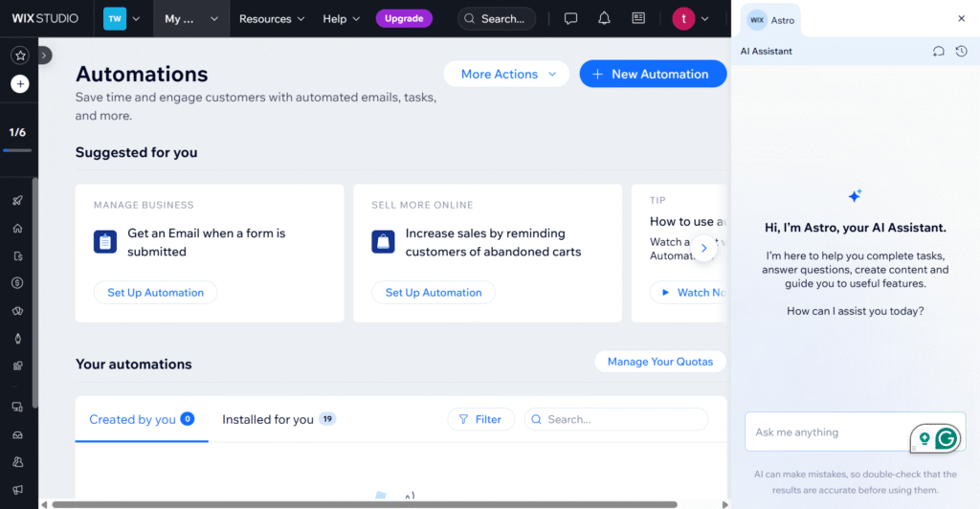This screenshot has height=509, width=980.
Task: Click Manage Your Quotas
Action: tap(659, 362)
